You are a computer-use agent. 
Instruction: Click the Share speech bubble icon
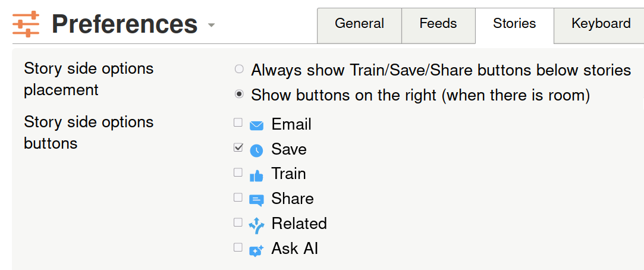pos(256,200)
